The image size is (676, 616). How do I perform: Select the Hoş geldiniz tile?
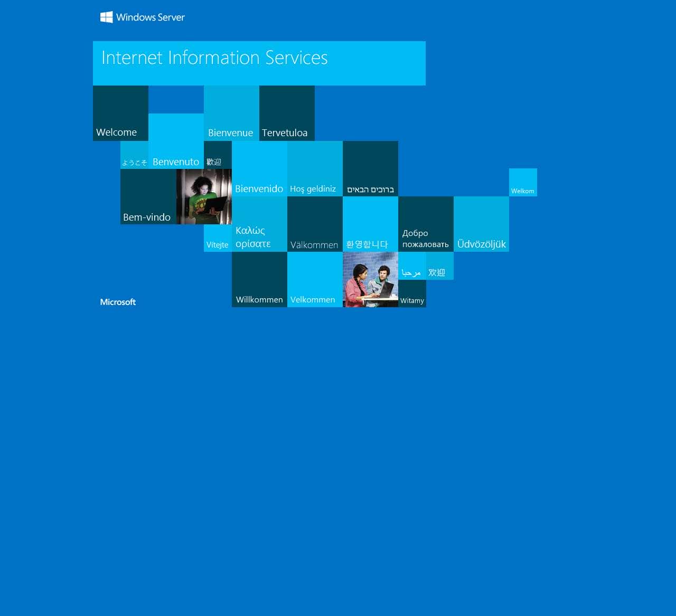(315, 168)
